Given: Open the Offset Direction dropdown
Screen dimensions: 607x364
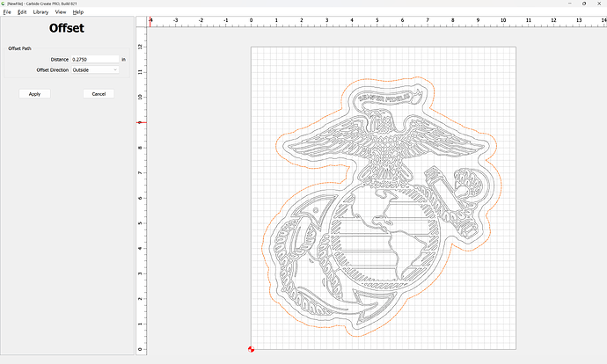Looking at the screenshot, I should tap(95, 70).
